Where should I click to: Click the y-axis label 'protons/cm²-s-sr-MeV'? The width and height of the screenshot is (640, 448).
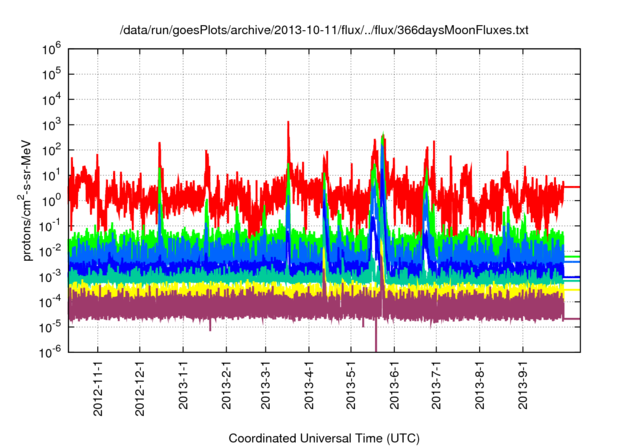pyautogui.click(x=26, y=200)
